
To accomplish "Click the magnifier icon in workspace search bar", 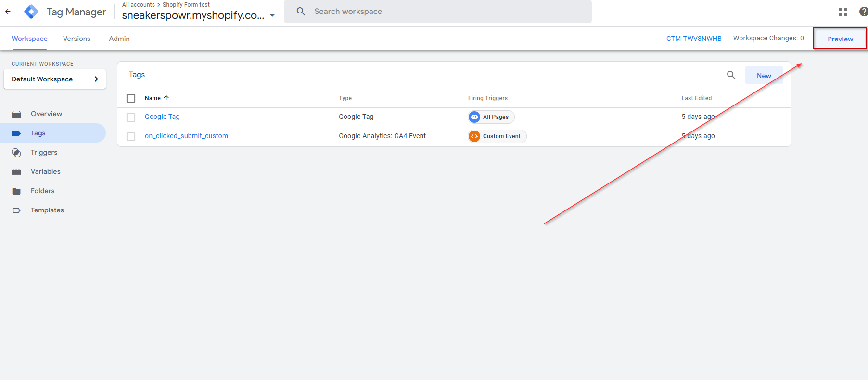I will (x=301, y=11).
